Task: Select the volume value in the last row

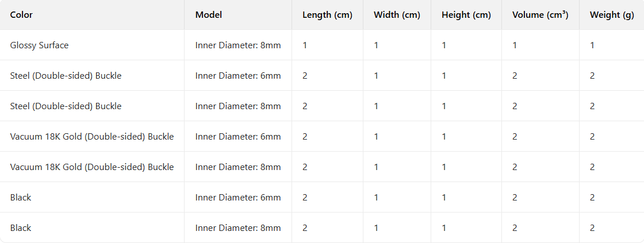Action: [x=515, y=227]
